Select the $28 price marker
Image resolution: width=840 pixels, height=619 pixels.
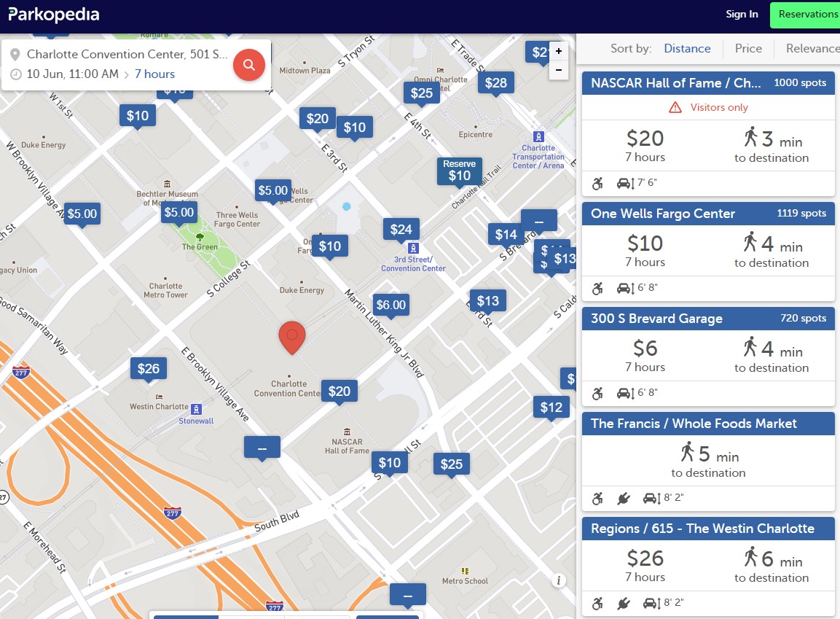click(x=496, y=82)
